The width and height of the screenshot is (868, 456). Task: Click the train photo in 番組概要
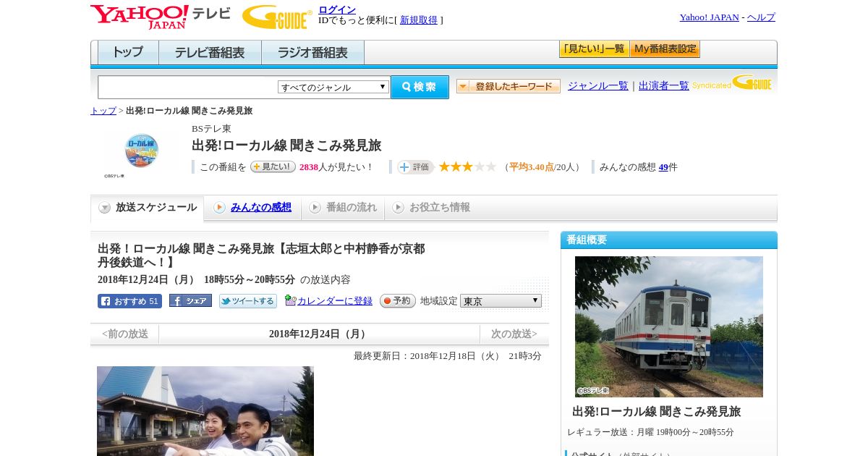tap(669, 326)
